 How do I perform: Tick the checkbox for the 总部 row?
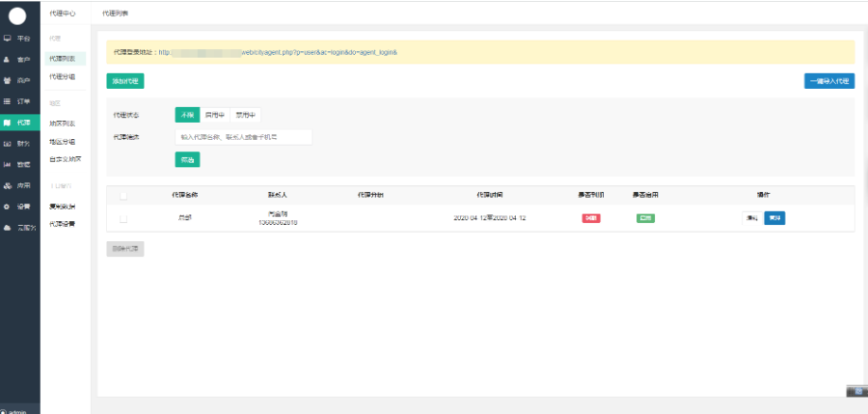tap(122, 218)
